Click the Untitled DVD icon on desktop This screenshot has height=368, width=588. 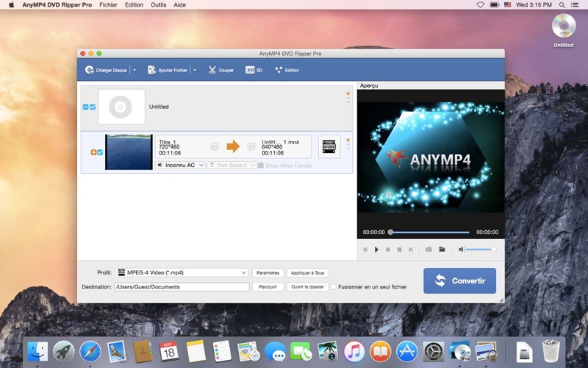[563, 26]
